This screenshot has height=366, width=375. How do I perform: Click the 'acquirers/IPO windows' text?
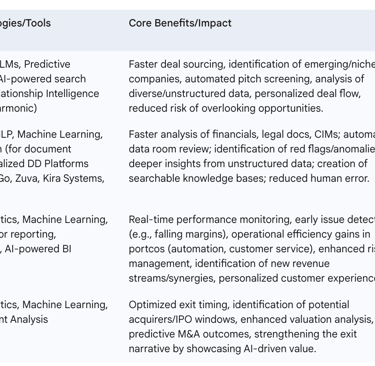pos(182,319)
